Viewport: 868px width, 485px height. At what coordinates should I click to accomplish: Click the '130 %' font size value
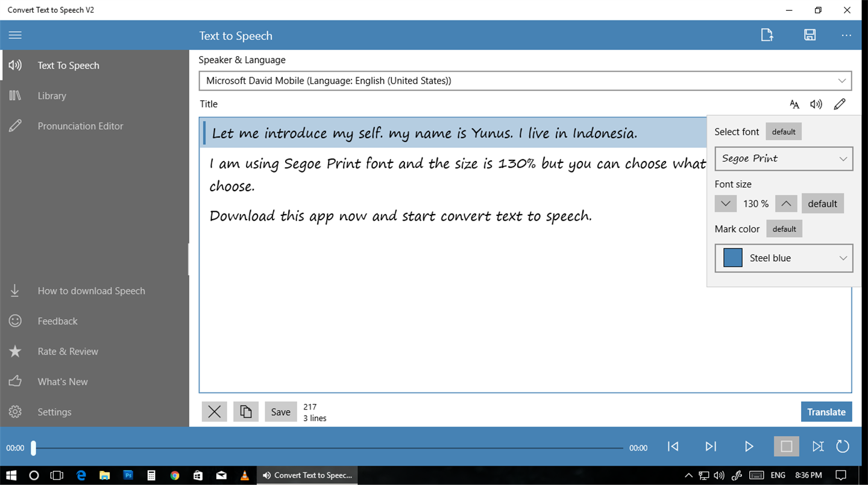click(x=756, y=204)
